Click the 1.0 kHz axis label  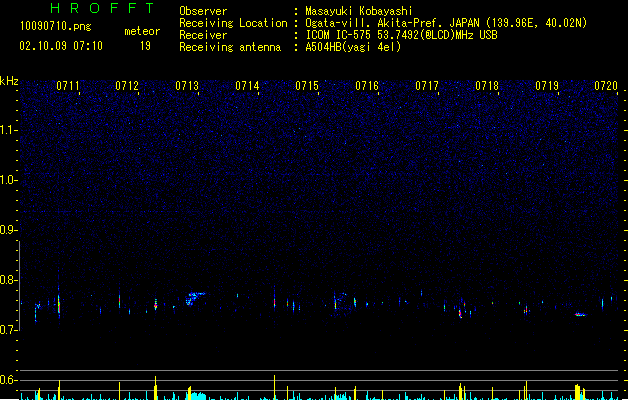pyautogui.click(x=8, y=180)
